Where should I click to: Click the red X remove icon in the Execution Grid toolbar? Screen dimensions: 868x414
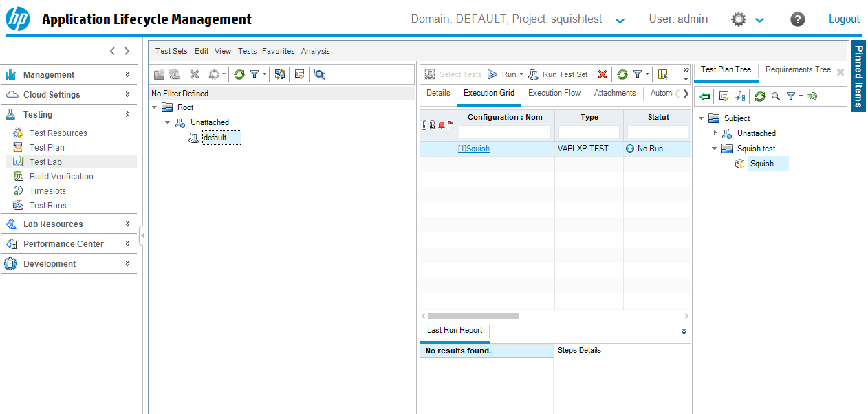click(x=603, y=74)
